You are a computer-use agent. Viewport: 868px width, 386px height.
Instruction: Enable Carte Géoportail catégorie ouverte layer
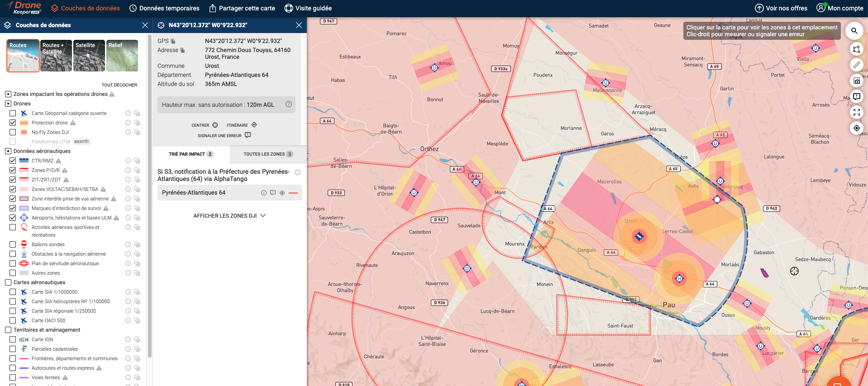click(x=13, y=113)
